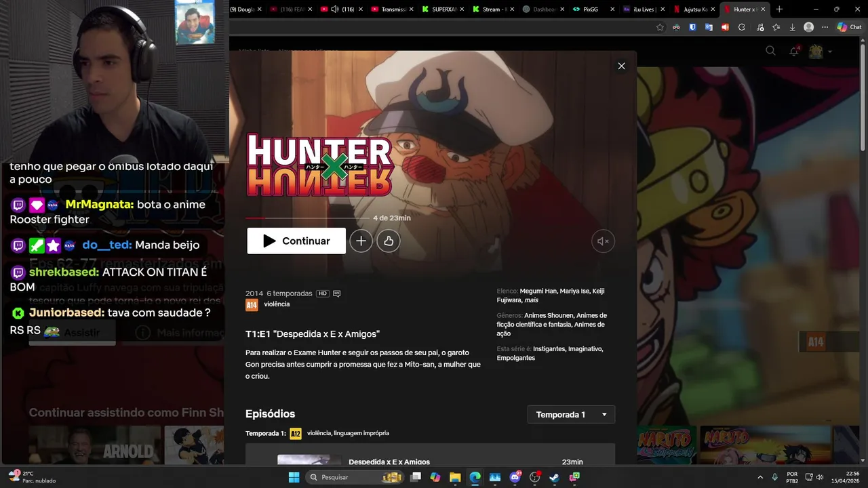Screen dimensions: 868x488
Task: Open Windows Start menu
Action: 294,477
